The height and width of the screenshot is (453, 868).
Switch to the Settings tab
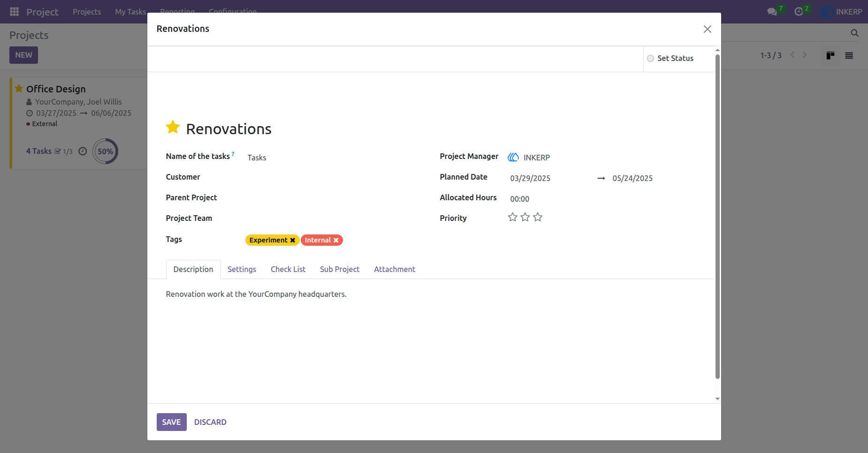coord(242,269)
